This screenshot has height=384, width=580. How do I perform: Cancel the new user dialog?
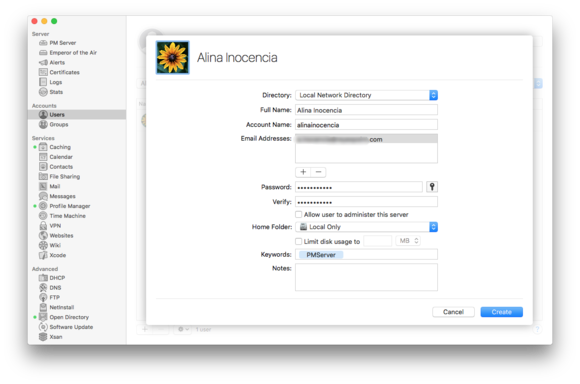[453, 312]
